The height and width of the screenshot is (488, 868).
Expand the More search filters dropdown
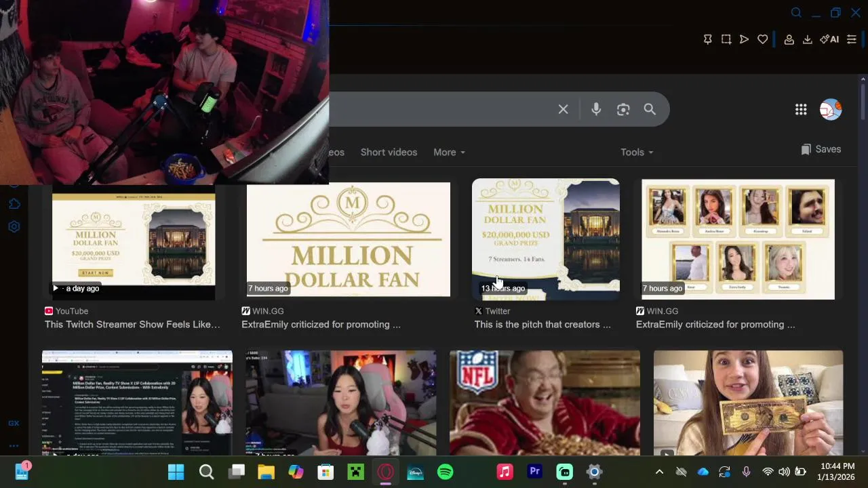[449, 152]
